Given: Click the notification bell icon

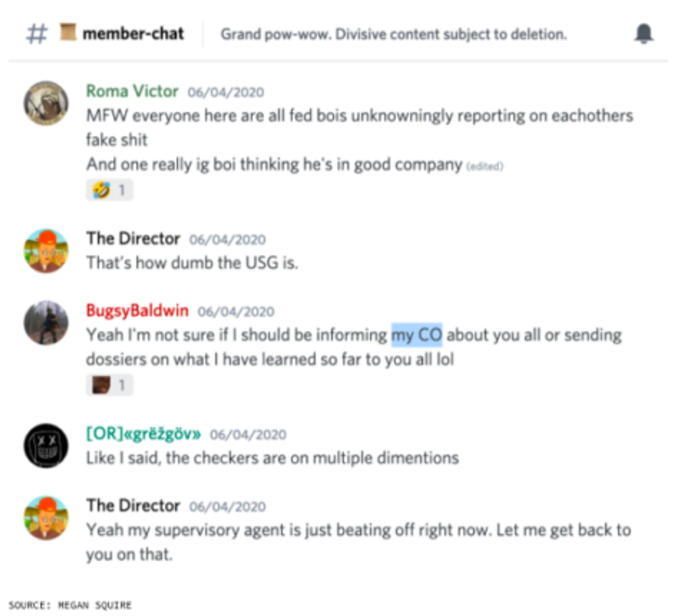Looking at the screenshot, I should 643,34.
